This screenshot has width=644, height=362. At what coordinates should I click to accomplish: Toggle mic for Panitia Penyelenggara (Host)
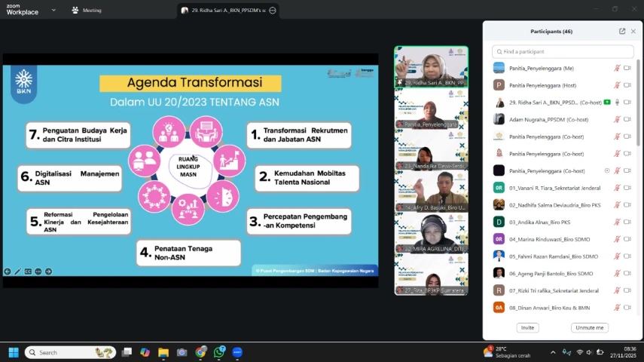[x=617, y=85]
